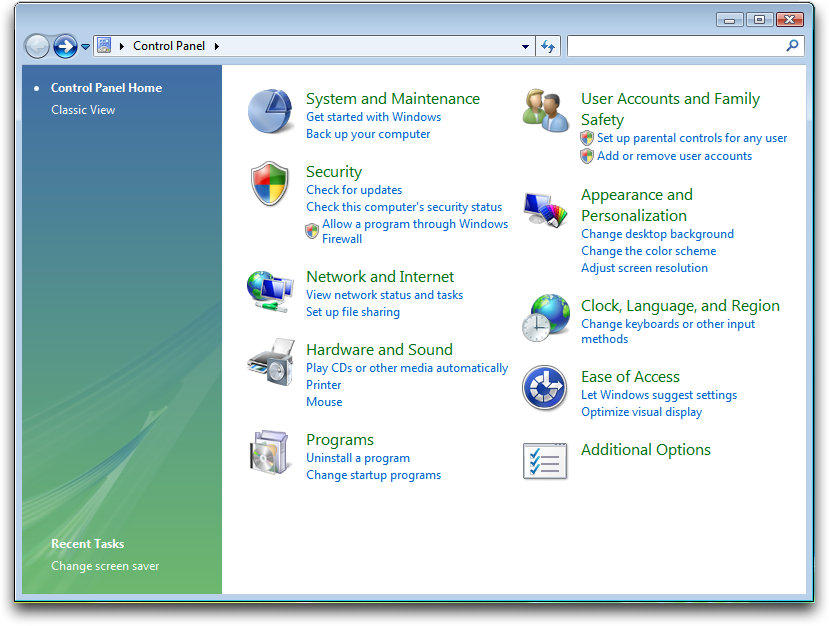829x626 pixels.
Task: Click the Forward navigation arrow button
Action: [65, 47]
